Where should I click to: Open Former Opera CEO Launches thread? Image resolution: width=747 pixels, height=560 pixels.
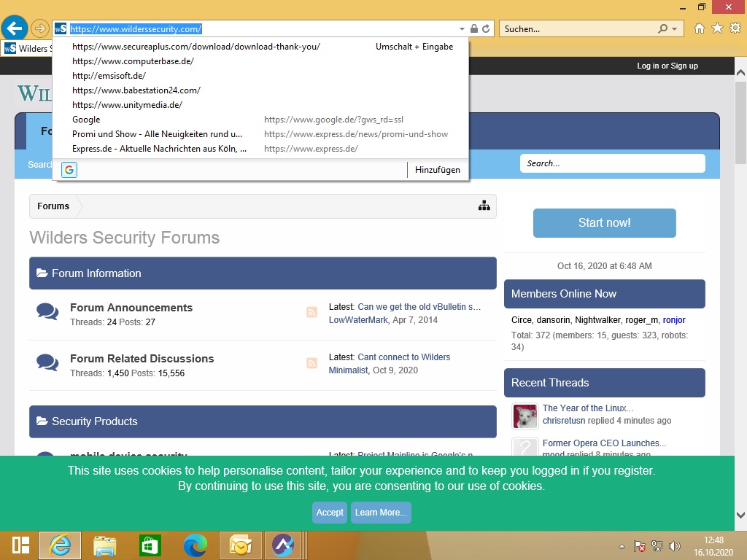click(x=604, y=443)
